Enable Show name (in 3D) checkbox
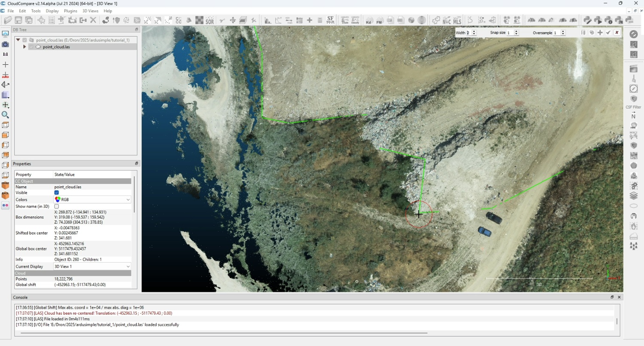644x346 pixels. point(57,207)
